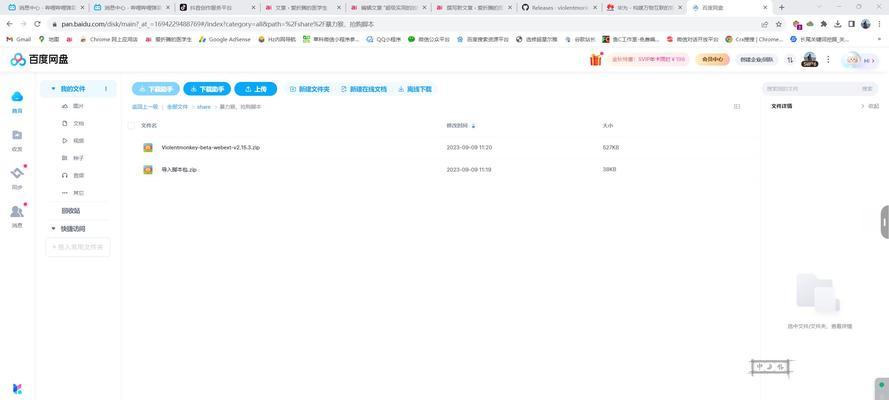Click 拖入常用文件夹 drop area
The width and height of the screenshot is (889, 400).
tap(78, 247)
